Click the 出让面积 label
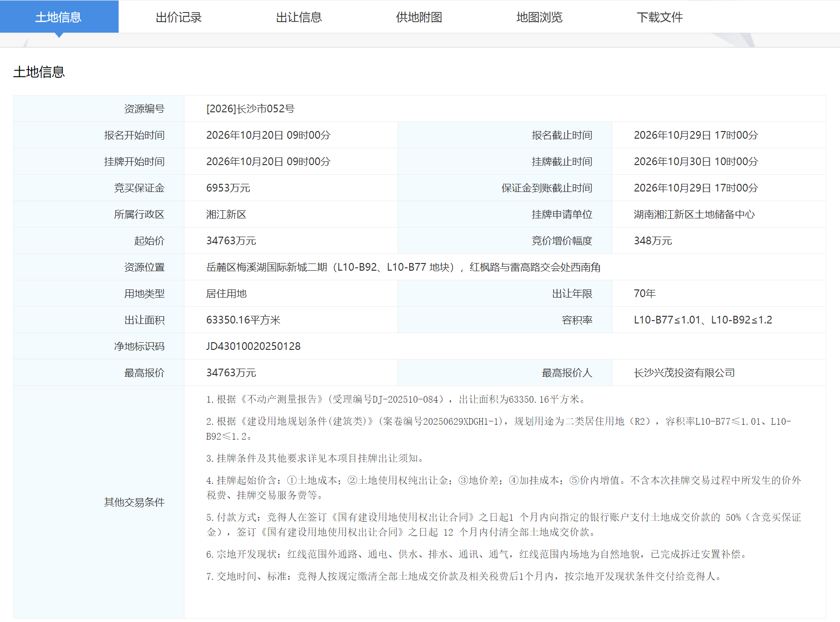840x622 pixels. tap(144, 320)
